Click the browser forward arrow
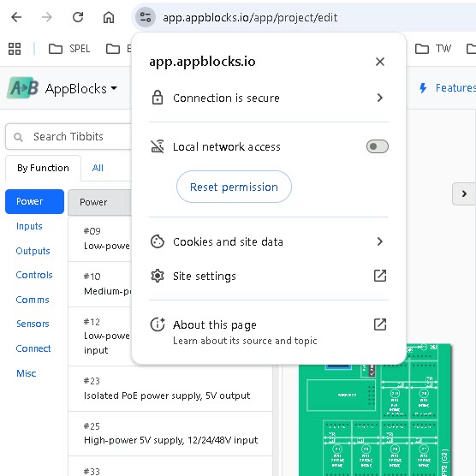Image resolution: width=476 pixels, height=476 pixels. coord(47,17)
